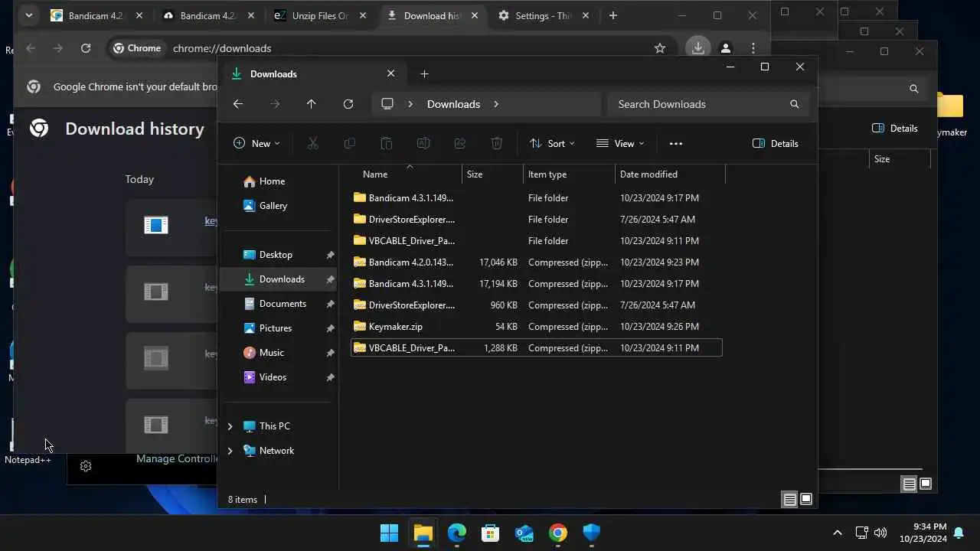This screenshot has width=980, height=551.
Task: Click chevron after Downloads in address bar
Action: tap(496, 104)
